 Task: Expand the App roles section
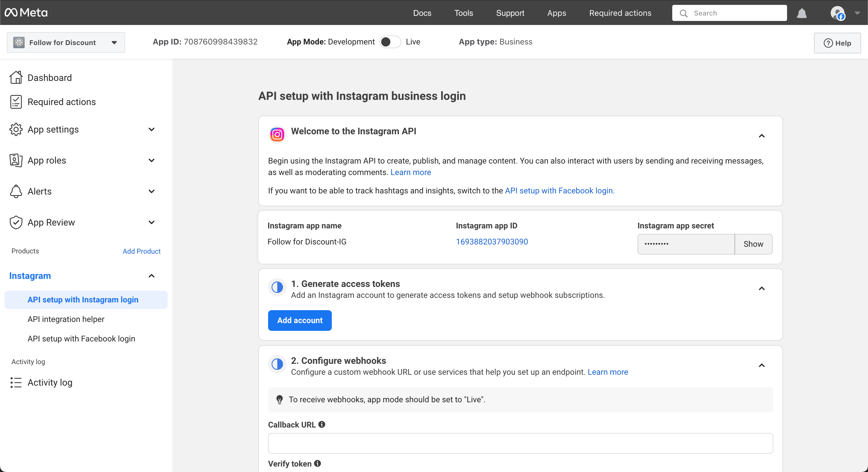152,160
